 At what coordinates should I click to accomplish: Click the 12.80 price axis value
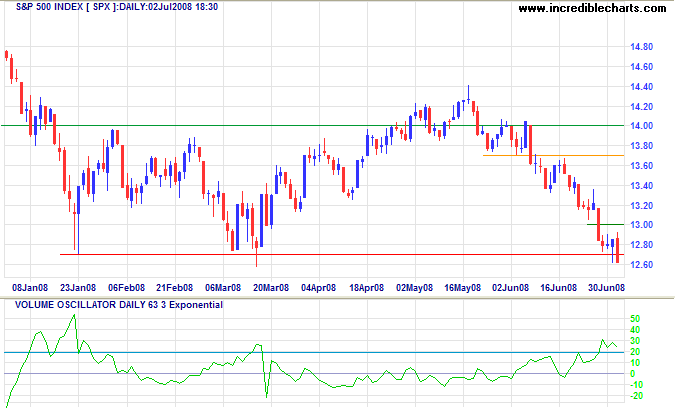[641, 245]
